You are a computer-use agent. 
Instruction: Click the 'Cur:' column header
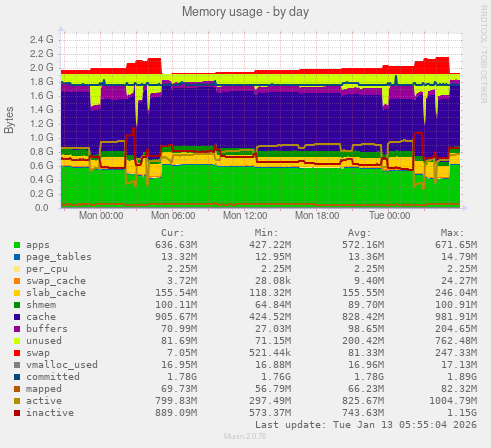coord(173,233)
